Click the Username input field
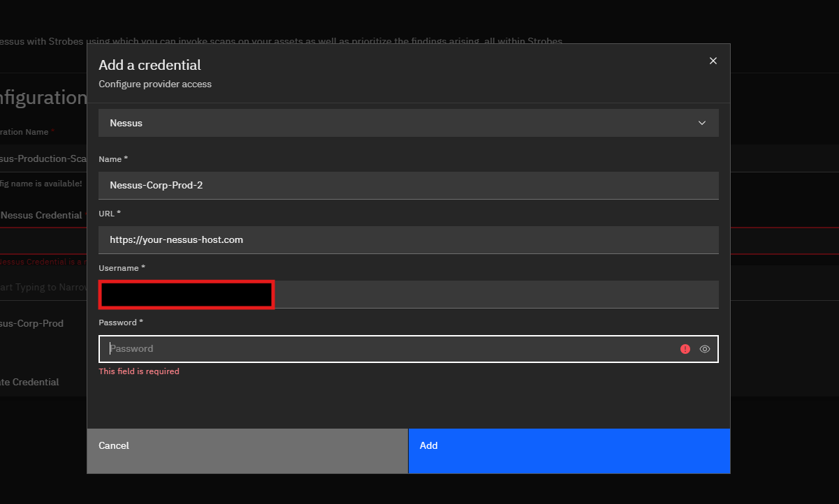 point(409,295)
